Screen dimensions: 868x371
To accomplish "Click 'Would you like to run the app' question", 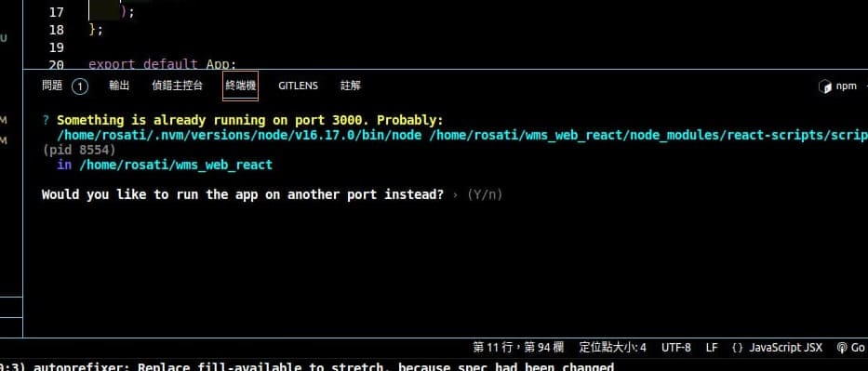I will pos(243,194).
